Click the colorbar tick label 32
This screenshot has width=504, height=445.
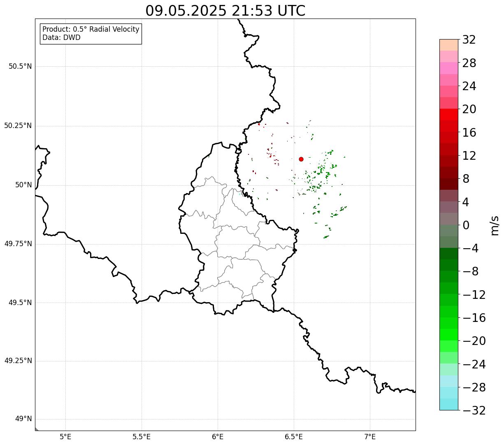tap(469, 40)
